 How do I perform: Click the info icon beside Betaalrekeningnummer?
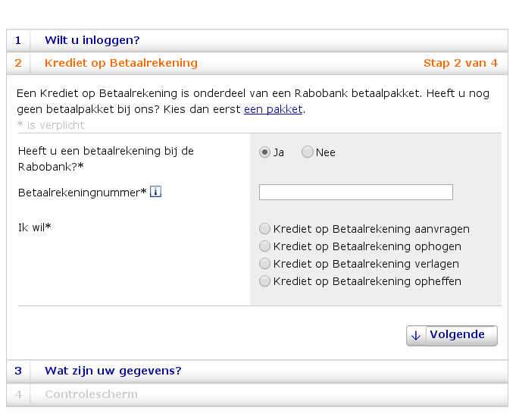[x=155, y=192]
